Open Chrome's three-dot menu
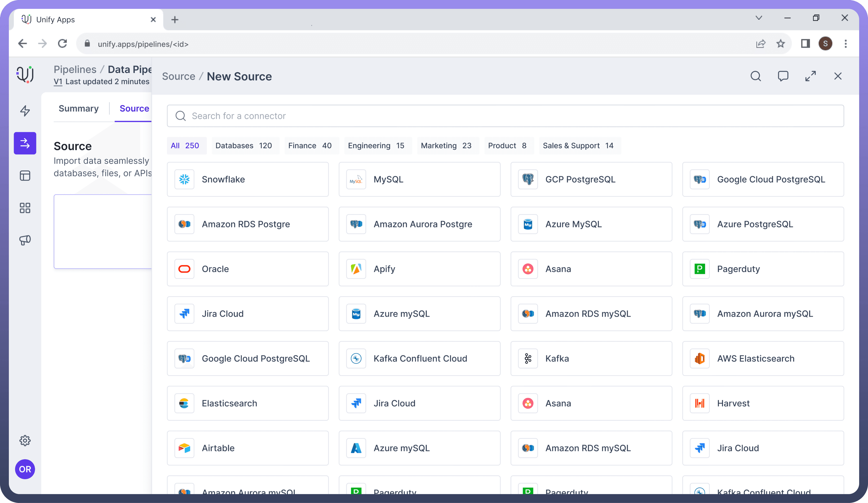The image size is (868, 503). tap(846, 44)
